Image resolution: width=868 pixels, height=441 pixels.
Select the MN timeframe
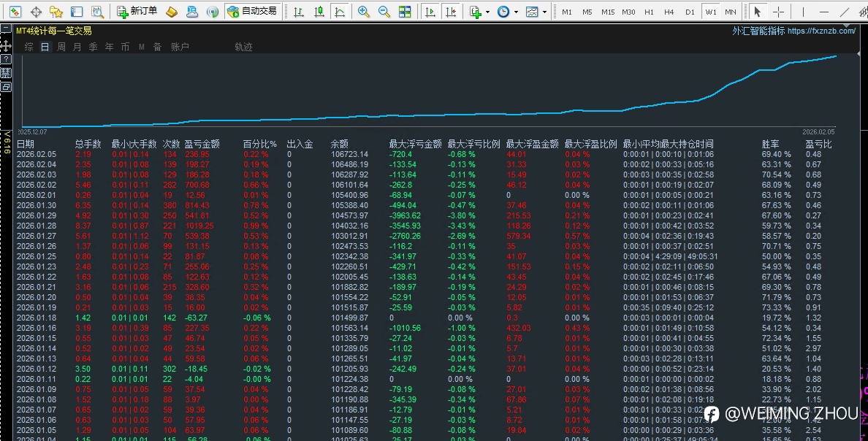(731, 12)
